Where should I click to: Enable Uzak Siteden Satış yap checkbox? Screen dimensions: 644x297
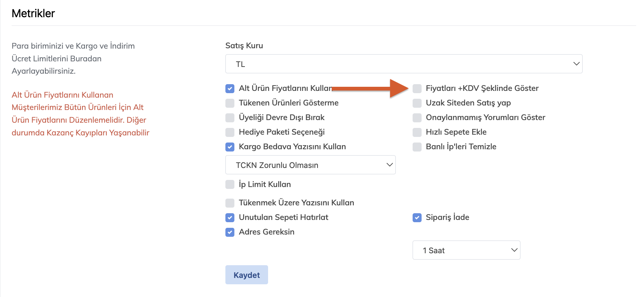coord(417,103)
